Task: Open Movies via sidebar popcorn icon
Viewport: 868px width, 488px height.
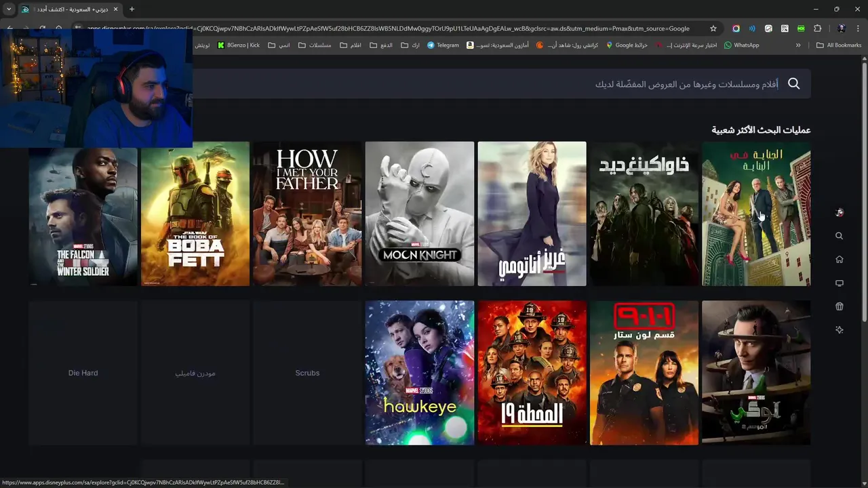Action: 840,306
